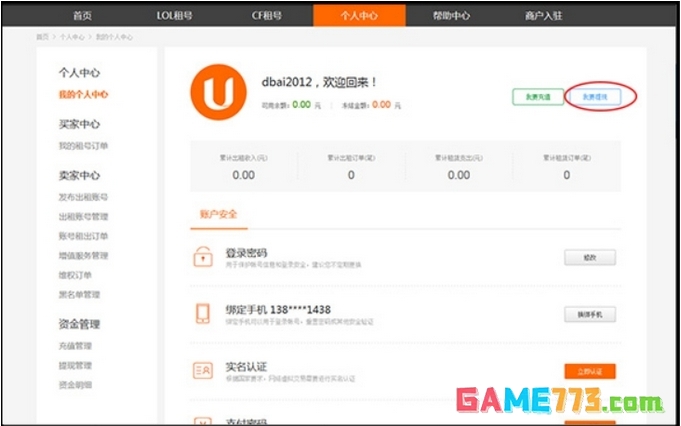Select the 个人中心 navigation tab

pyautogui.click(x=359, y=16)
